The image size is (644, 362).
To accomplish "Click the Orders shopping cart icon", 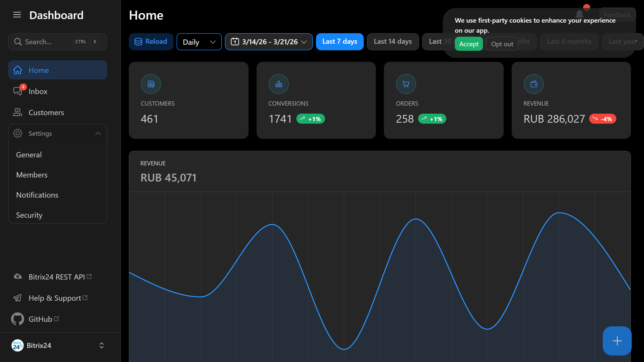I will tap(406, 84).
